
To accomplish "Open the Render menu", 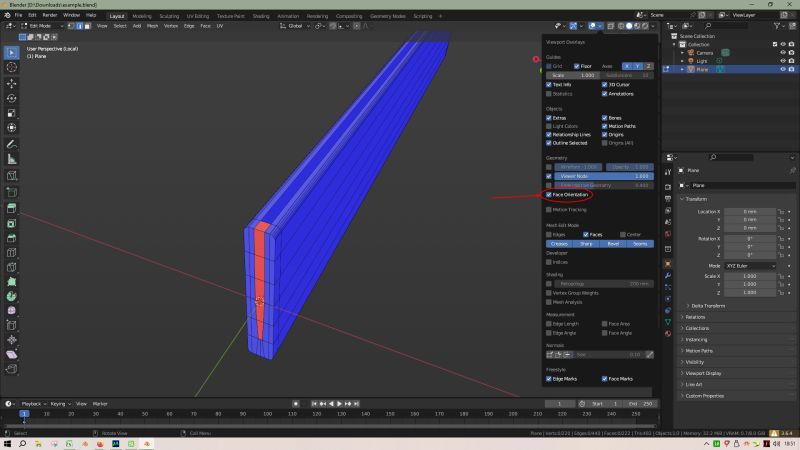I will click(49, 15).
